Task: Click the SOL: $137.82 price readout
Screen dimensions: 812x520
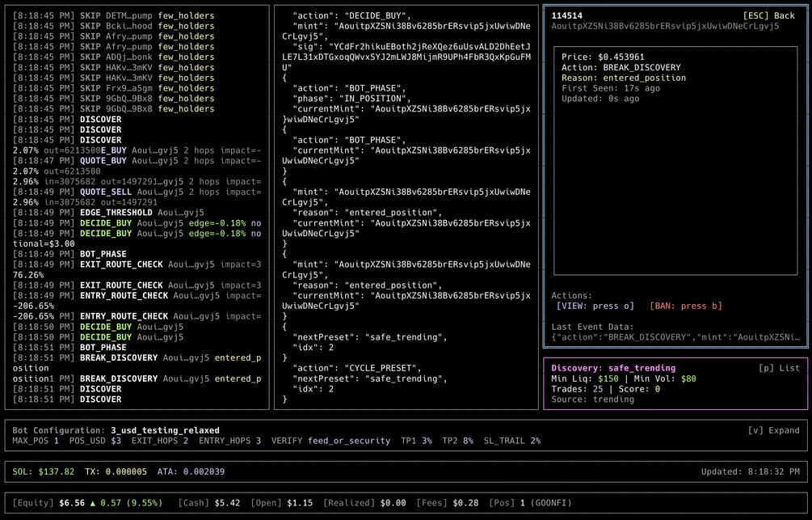Action: tap(44, 471)
